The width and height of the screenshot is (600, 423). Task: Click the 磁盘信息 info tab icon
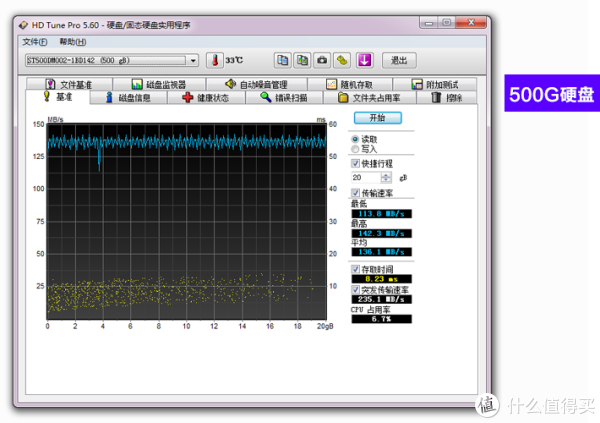pyautogui.click(x=109, y=98)
